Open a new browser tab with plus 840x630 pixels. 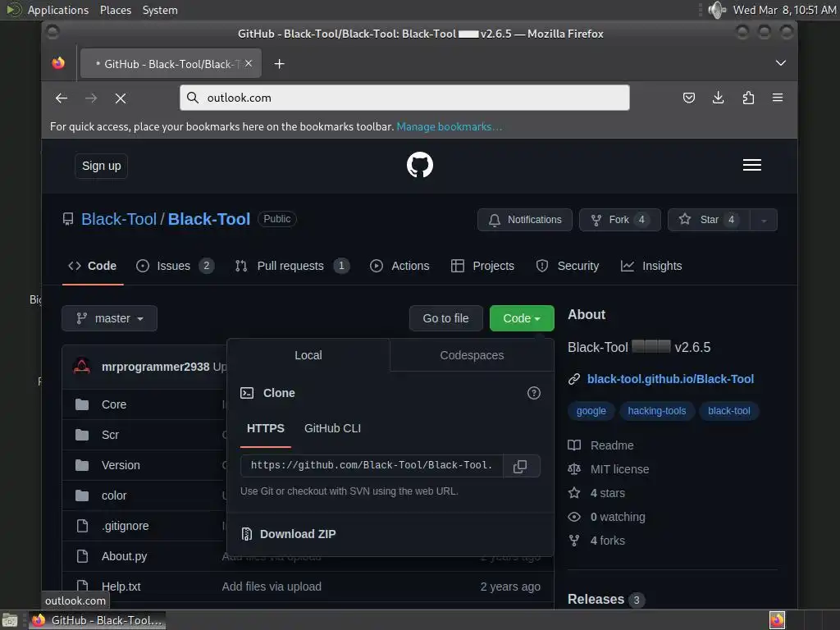(x=279, y=64)
